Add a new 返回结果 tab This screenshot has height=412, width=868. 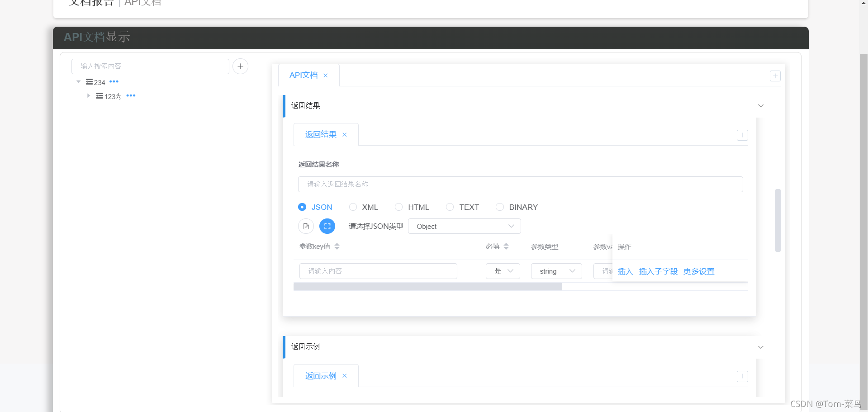(742, 135)
